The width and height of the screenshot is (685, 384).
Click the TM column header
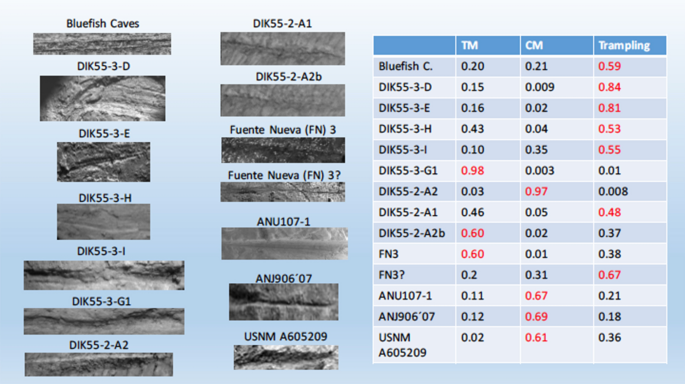click(470, 45)
